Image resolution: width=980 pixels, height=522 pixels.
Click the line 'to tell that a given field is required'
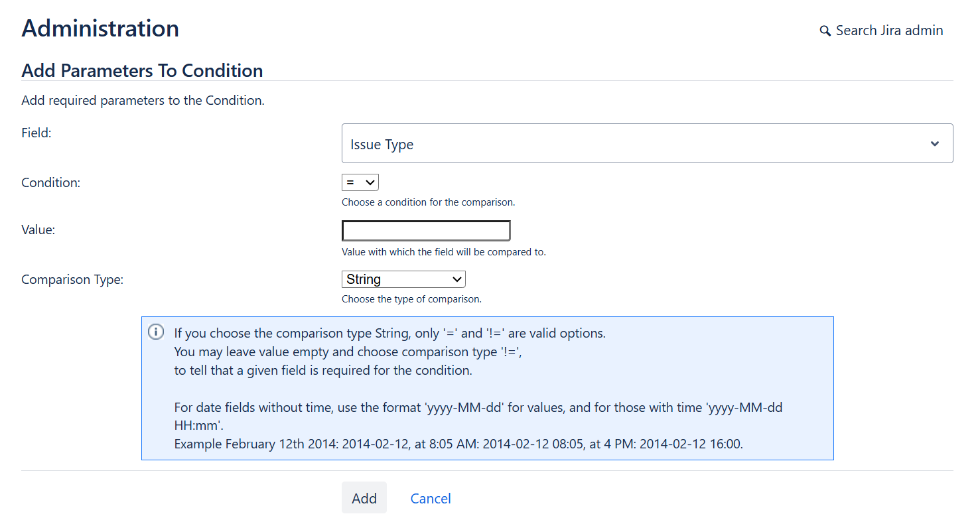tap(323, 370)
